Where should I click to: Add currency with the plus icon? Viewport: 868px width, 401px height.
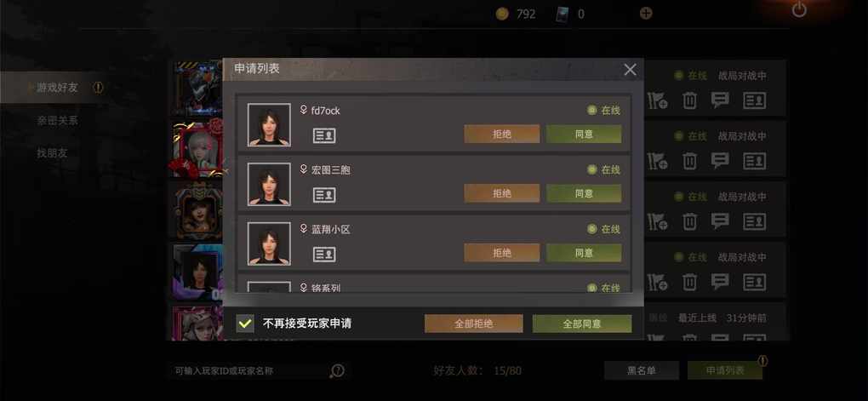[x=645, y=14]
